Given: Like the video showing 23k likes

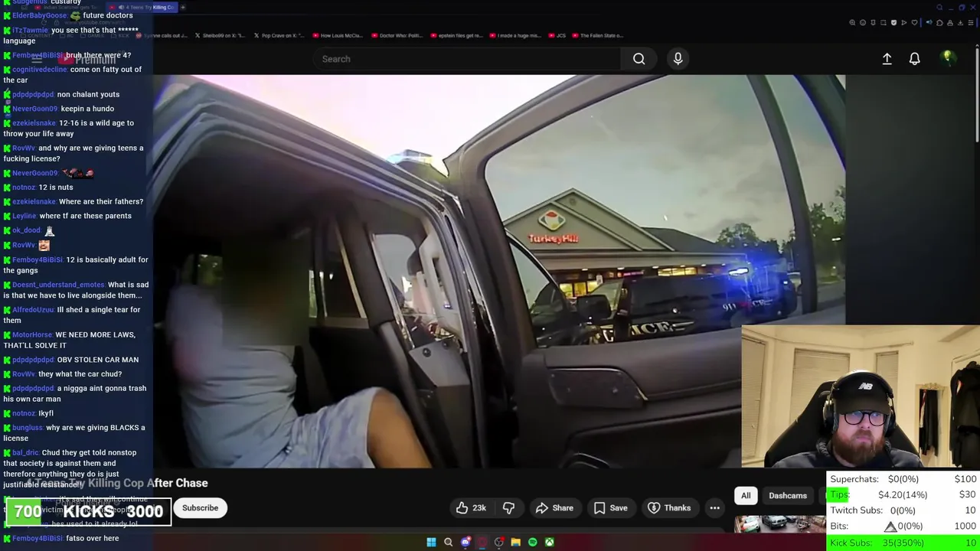Looking at the screenshot, I should click(x=471, y=508).
